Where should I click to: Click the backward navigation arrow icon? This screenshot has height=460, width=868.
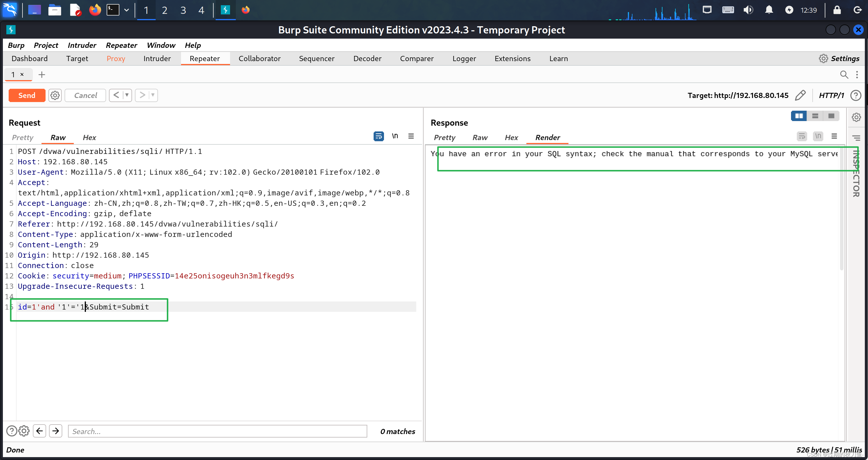click(x=39, y=431)
